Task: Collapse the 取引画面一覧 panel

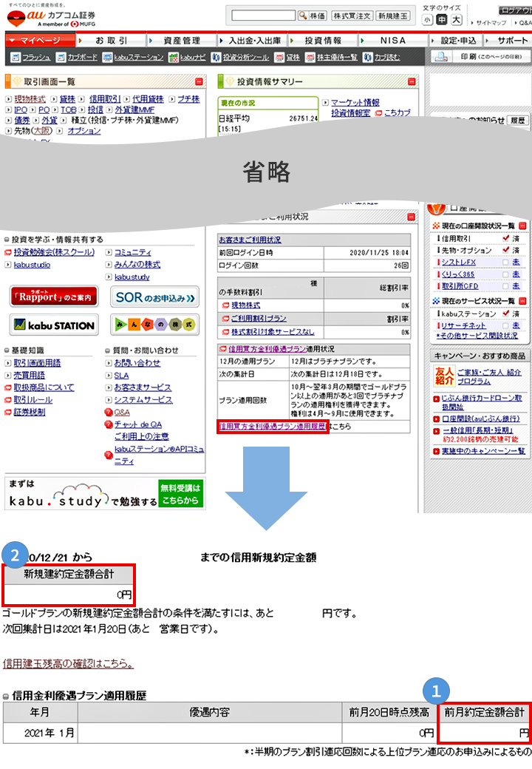Action: pos(199,82)
